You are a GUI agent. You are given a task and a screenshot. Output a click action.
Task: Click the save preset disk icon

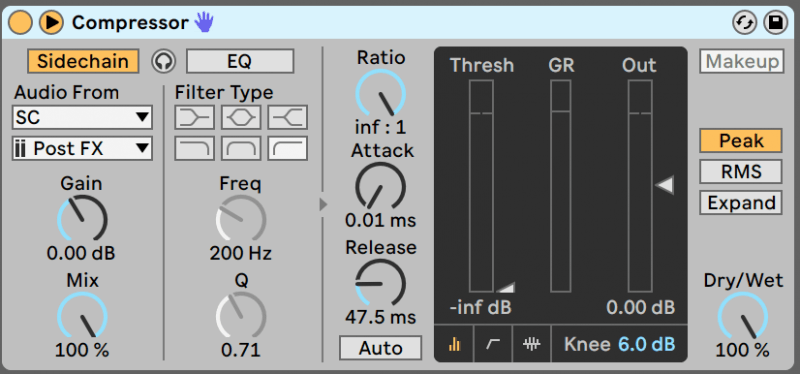point(775,23)
